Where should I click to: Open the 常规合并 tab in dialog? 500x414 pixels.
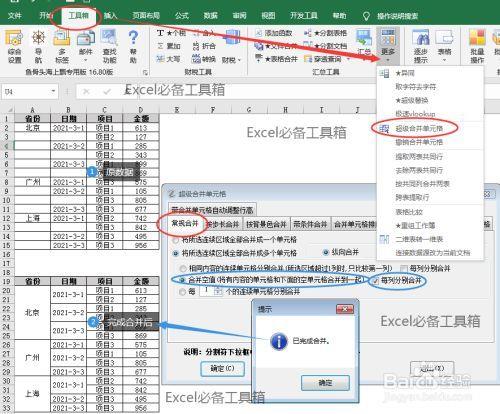point(185,223)
